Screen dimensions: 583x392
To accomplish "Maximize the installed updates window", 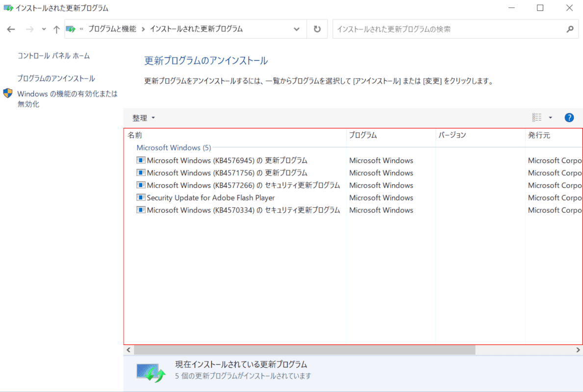I will point(540,8).
